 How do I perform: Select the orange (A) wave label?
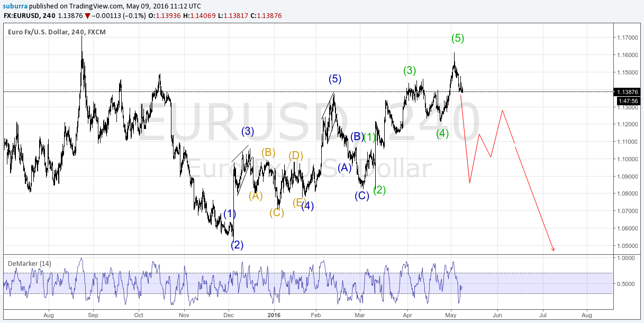tap(256, 196)
